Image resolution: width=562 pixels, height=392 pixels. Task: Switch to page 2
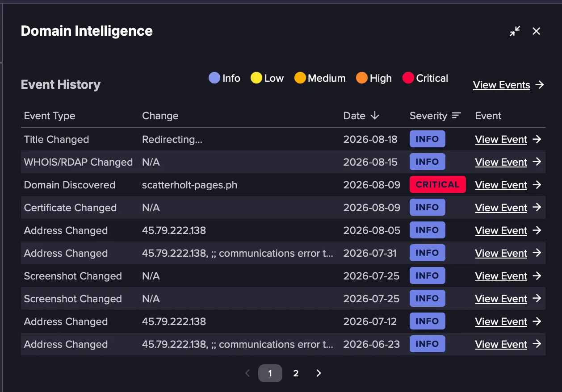tap(296, 373)
